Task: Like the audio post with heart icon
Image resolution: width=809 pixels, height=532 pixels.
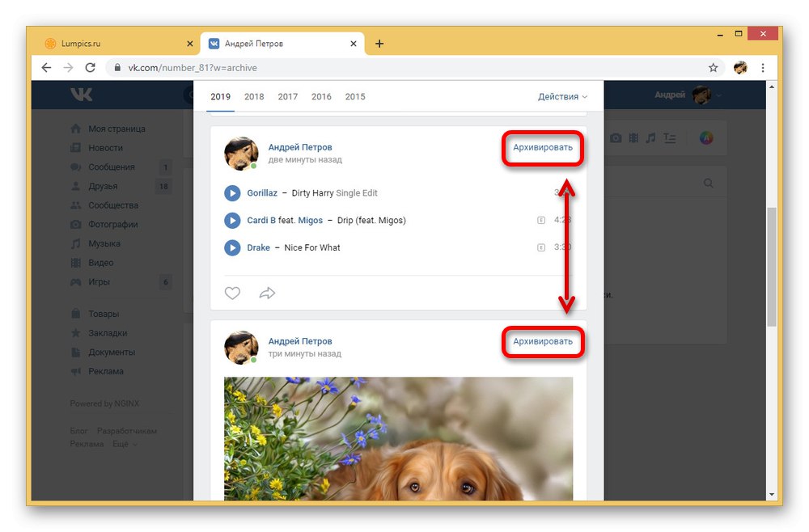Action: click(x=232, y=293)
